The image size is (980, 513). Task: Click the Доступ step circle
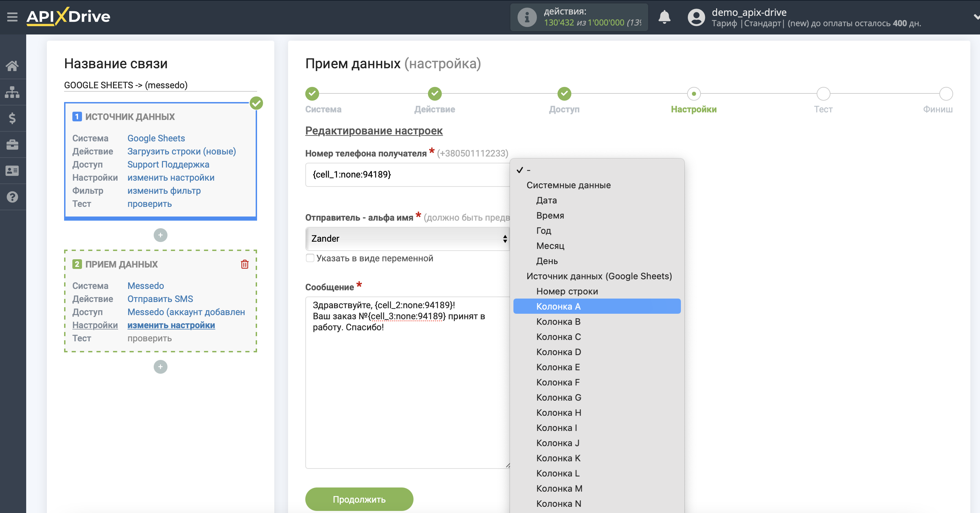564,93
